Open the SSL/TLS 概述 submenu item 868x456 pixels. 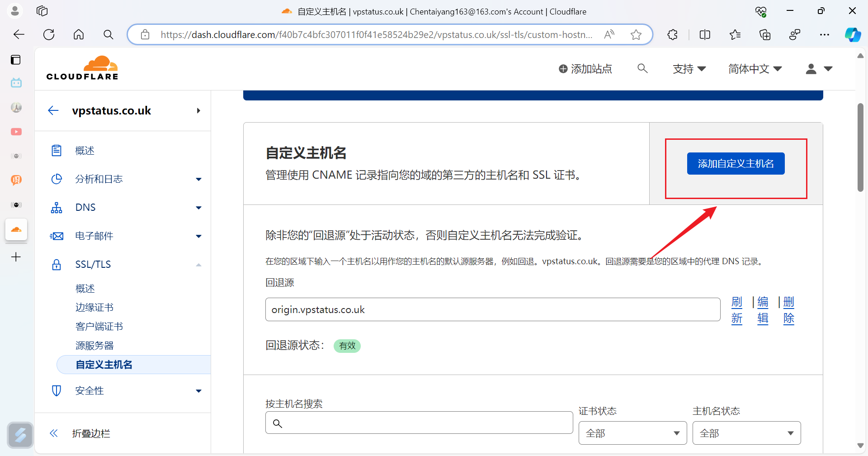85,289
